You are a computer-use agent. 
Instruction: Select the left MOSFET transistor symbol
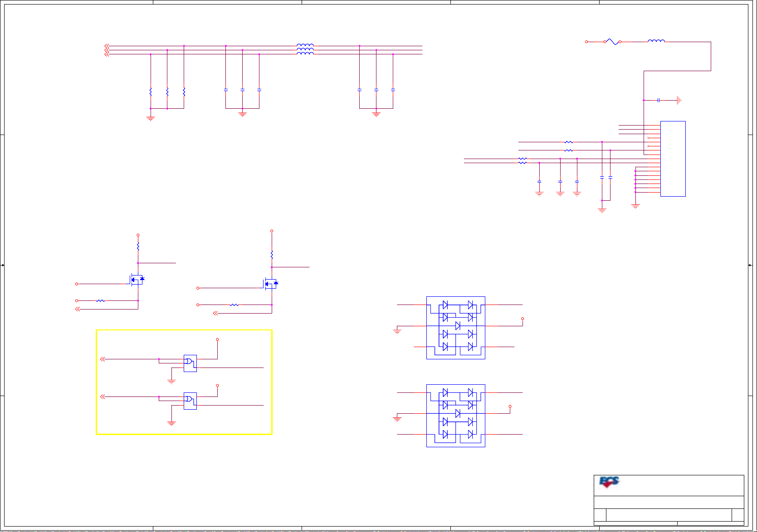click(137, 279)
